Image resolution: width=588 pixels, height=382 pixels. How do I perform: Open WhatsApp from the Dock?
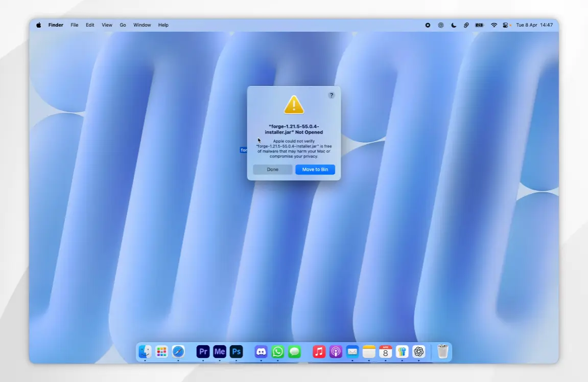(x=278, y=352)
